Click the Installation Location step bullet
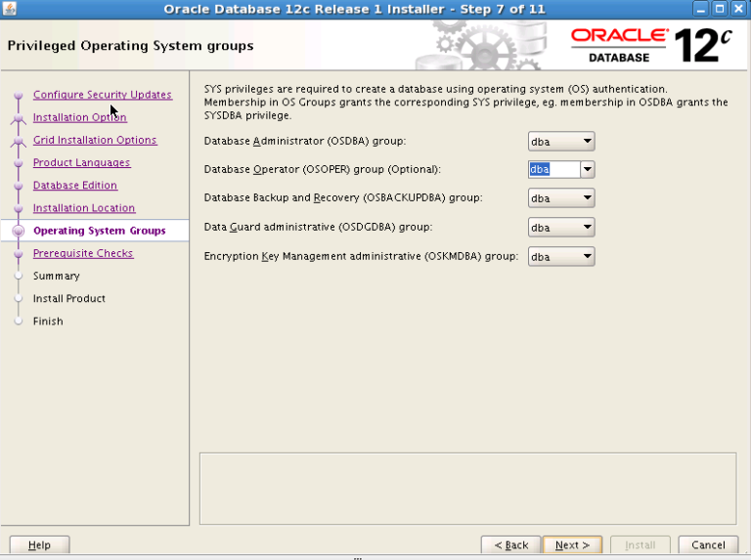This screenshot has height=560, width=751. (x=19, y=208)
